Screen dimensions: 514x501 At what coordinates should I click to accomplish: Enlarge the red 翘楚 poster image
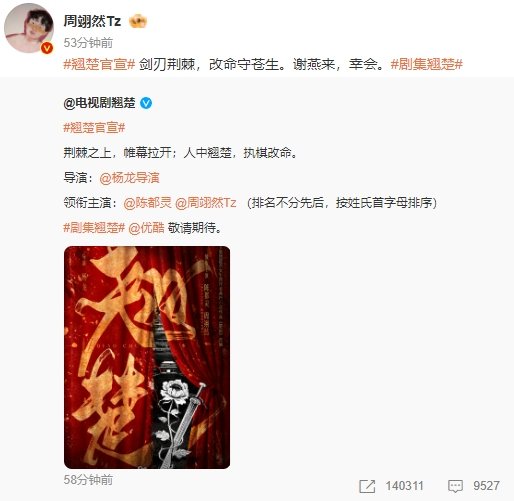point(147,357)
